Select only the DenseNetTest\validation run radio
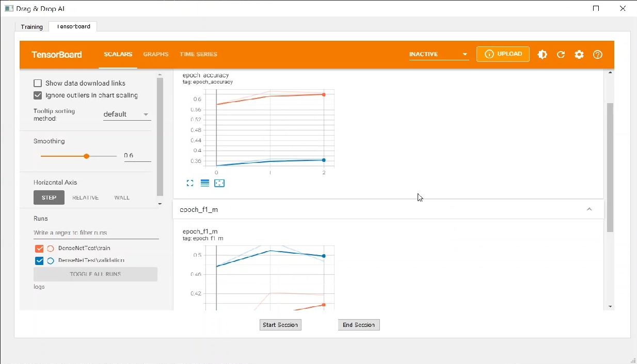 [x=51, y=260]
